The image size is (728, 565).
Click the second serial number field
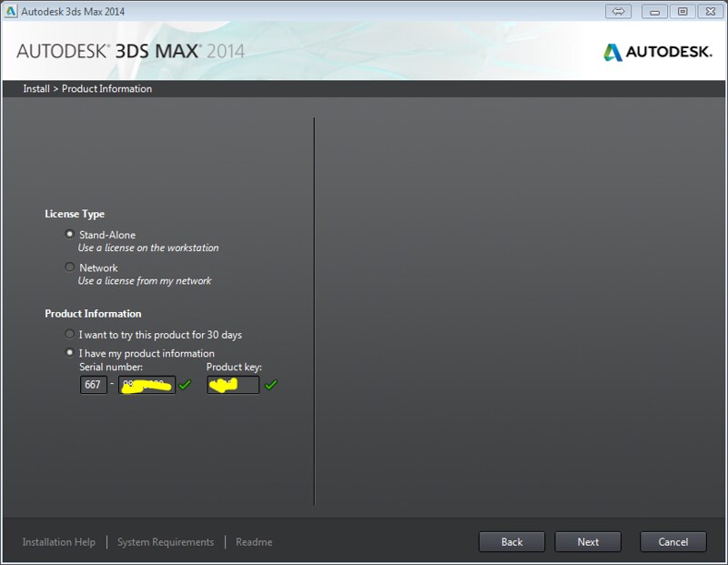pos(147,385)
